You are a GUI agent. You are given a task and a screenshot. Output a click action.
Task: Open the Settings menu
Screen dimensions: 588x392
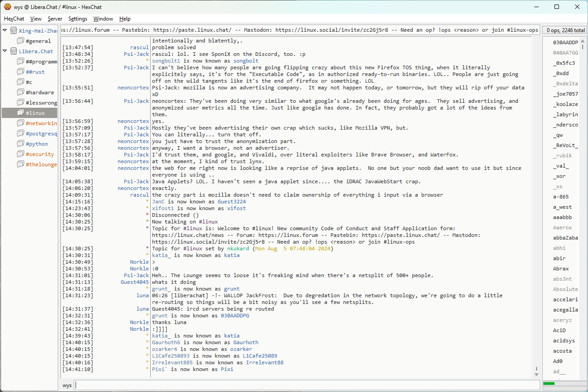[x=78, y=19]
